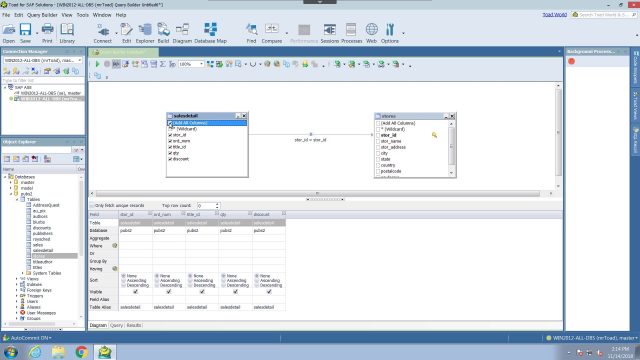Open the connection selector dropdown
The width and height of the screenshot is (640, 360).
click(x=80, y=60)
